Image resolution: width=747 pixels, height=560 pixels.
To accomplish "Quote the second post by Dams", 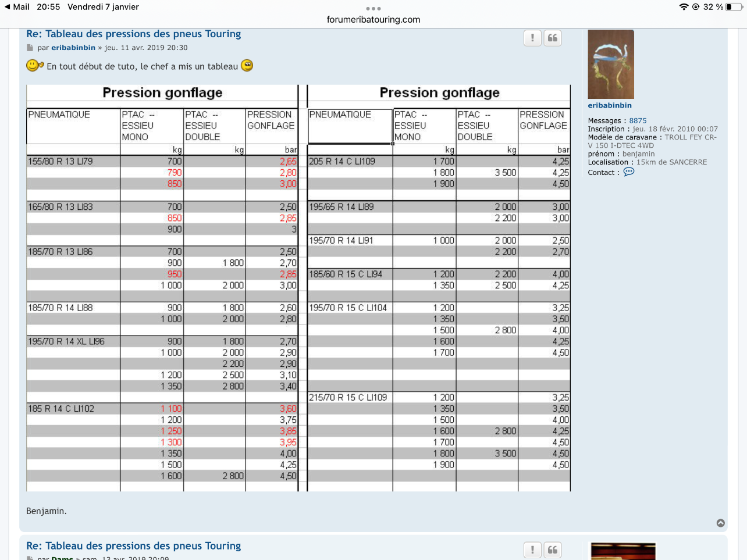I will click(553, 550).
